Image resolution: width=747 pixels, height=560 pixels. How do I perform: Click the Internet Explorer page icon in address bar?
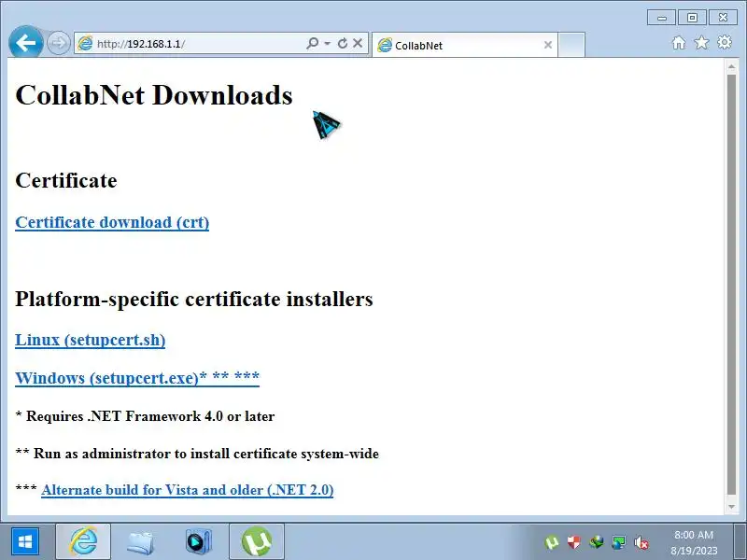[x=85, y=43]
